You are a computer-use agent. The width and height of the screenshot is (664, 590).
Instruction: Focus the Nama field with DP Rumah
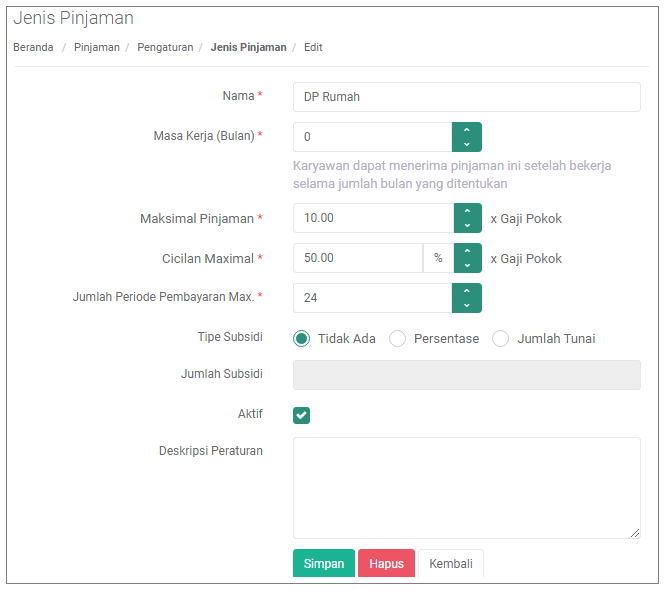click(x=467, y=97)
